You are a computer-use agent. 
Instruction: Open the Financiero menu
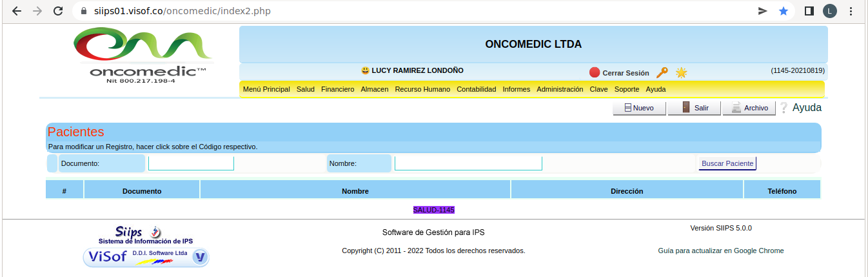click(337, 89)
